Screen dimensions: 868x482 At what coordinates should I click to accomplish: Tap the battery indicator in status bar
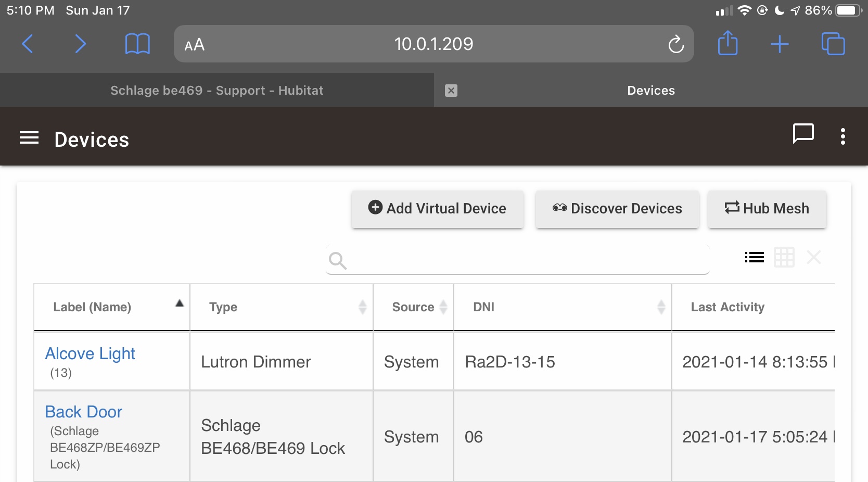click(x=849, y=10)
